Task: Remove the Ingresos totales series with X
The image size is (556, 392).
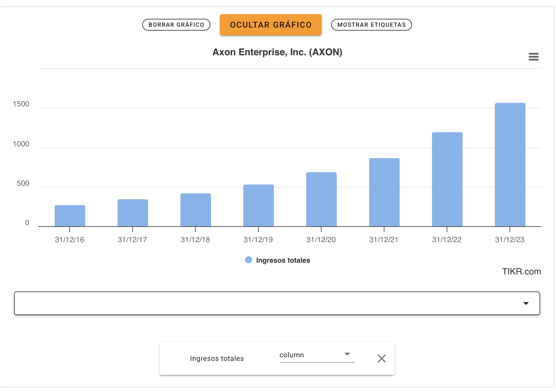Action: 381,359
